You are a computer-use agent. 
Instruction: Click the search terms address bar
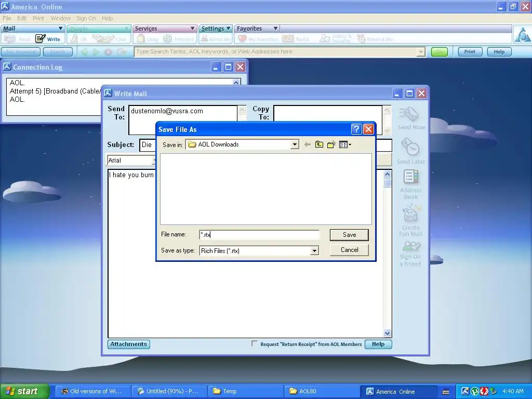(x=275, y=52)
